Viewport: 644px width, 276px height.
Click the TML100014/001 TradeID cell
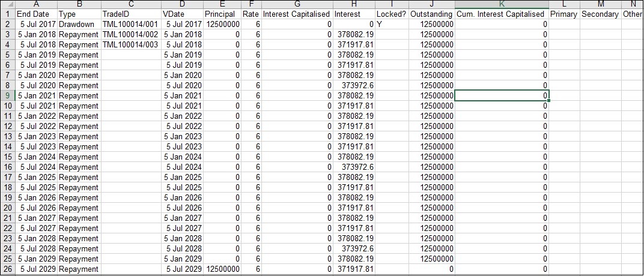coord(130,24)
